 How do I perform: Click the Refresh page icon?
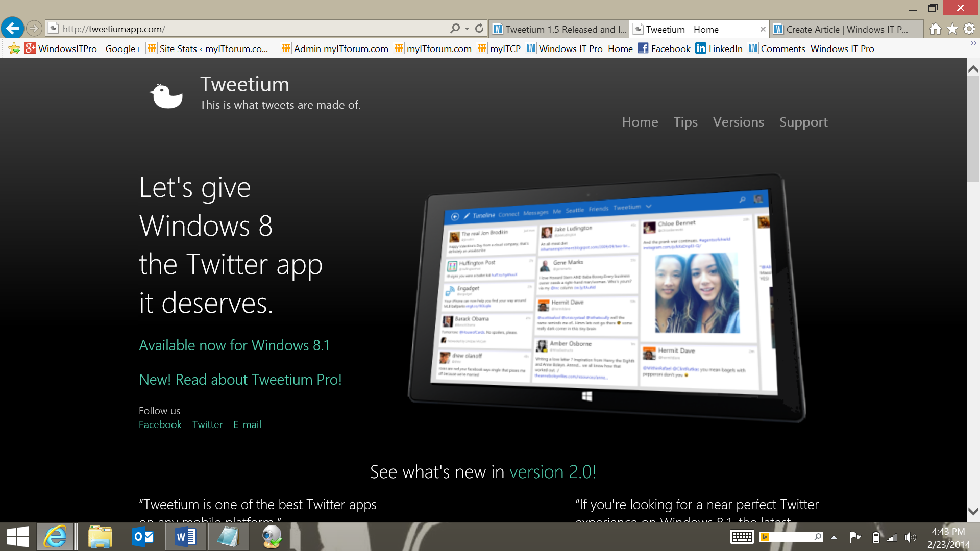pyautogui.click(x=479, y=29)
